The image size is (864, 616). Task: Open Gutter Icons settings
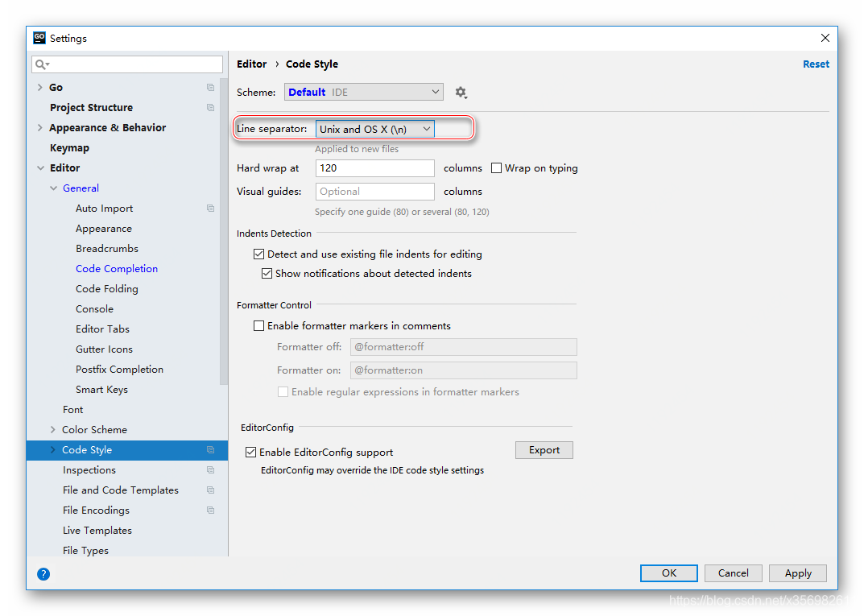[x=104, y=349]
